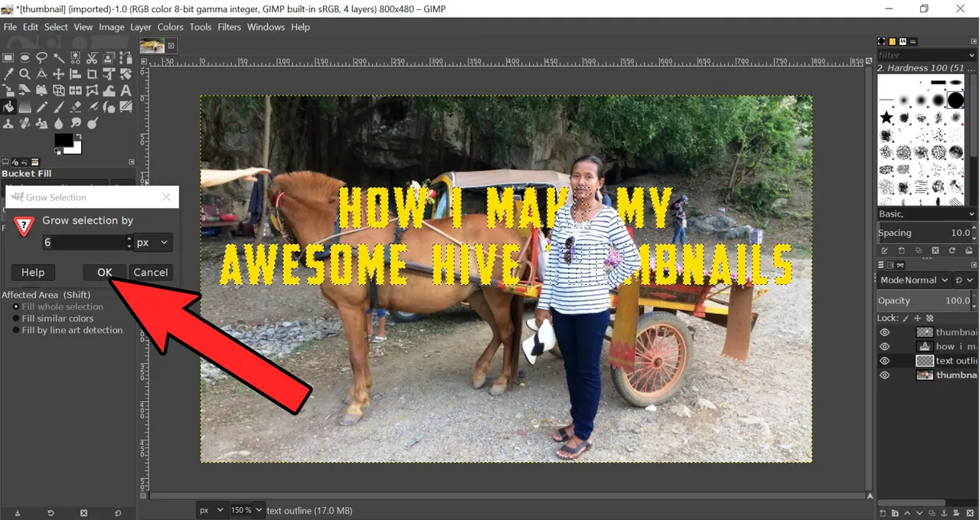Screen dimensions: 980x520
Task: Cancel the Grow Selection dialog
Action: point(151,272)
